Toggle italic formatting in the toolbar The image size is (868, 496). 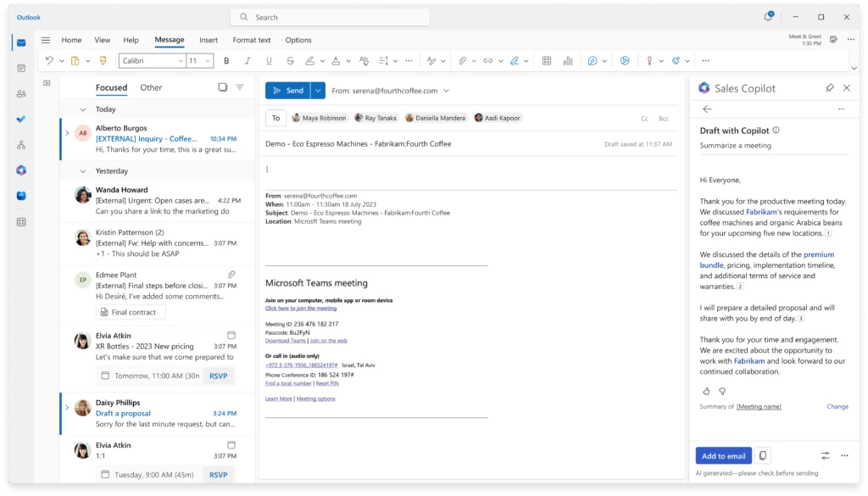point(247,60)
